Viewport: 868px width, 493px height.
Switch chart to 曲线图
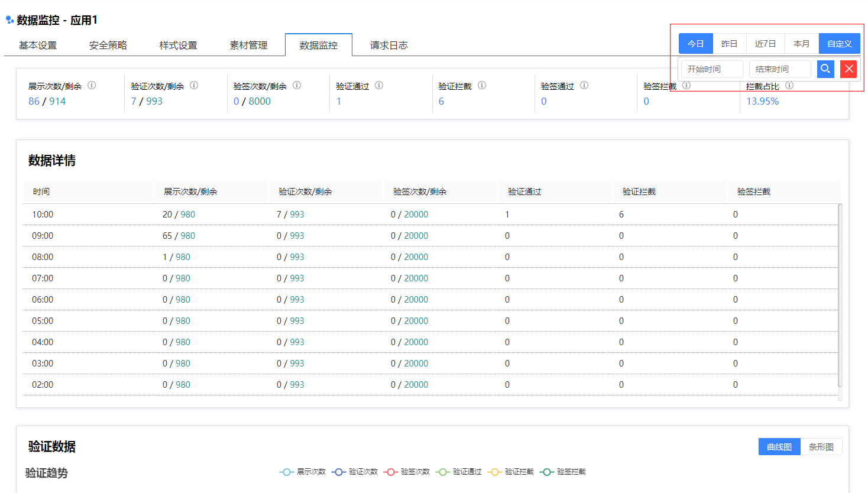(779, 447)
